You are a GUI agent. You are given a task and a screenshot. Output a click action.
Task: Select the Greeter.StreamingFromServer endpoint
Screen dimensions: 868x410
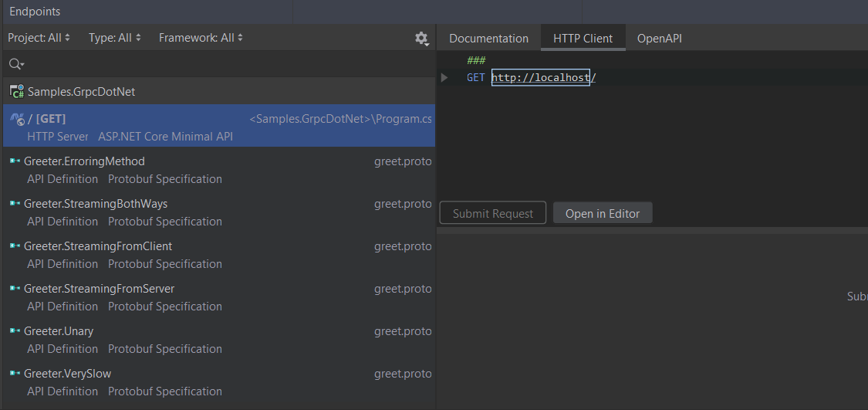click(x=219, y=297)
